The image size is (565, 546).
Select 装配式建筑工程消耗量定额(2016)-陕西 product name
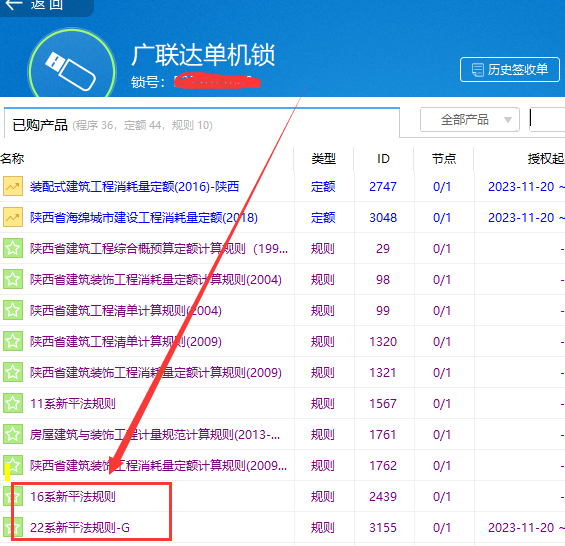[134, 187]
